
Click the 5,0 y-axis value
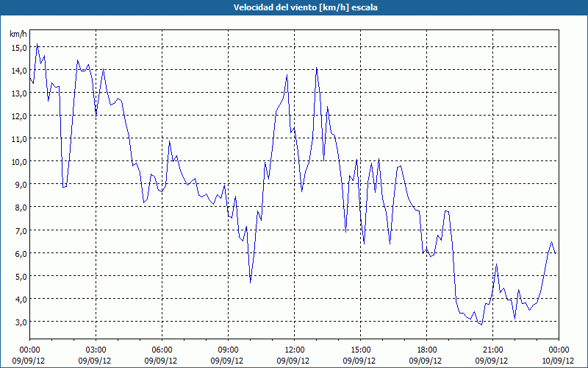[21, 277]
